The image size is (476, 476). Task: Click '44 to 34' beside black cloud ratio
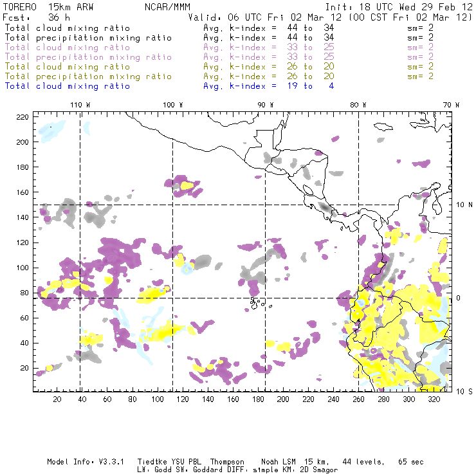(311, 28)
